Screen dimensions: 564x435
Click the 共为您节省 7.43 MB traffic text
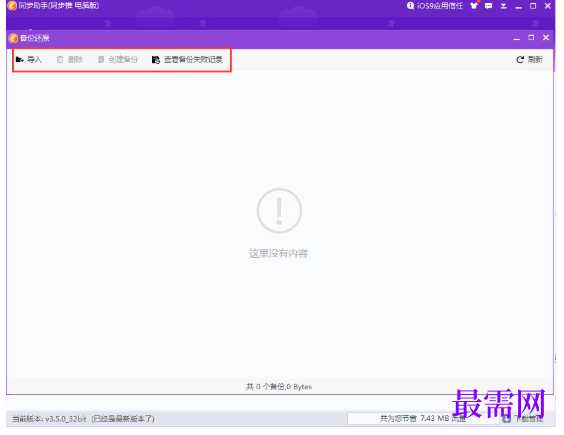[423, 418]
